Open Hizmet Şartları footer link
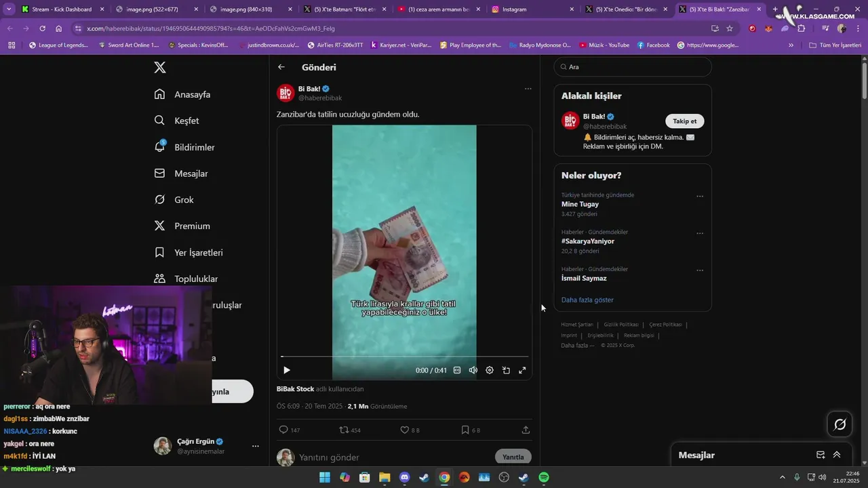 [x=577, y=325]
